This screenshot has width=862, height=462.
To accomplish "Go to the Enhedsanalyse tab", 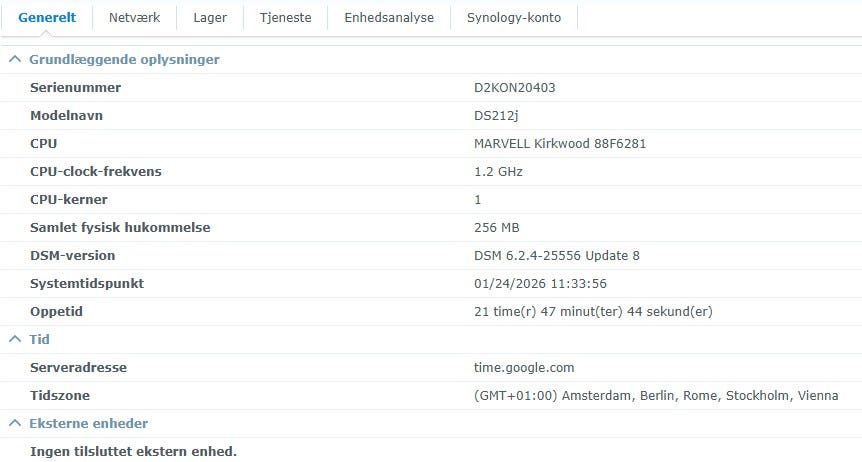I will click(389, 18).
